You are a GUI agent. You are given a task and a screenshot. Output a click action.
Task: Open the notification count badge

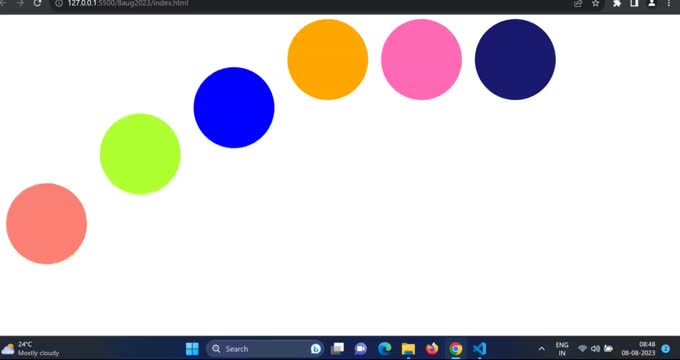665,349
